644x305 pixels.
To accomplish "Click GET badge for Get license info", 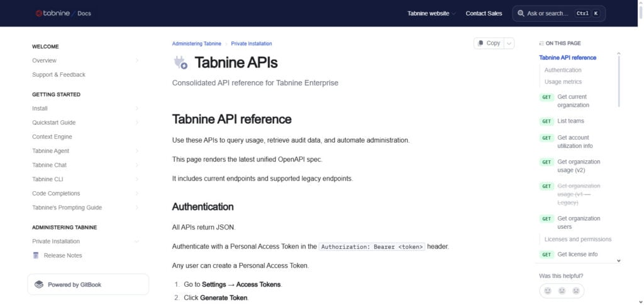I will point(547,255).
